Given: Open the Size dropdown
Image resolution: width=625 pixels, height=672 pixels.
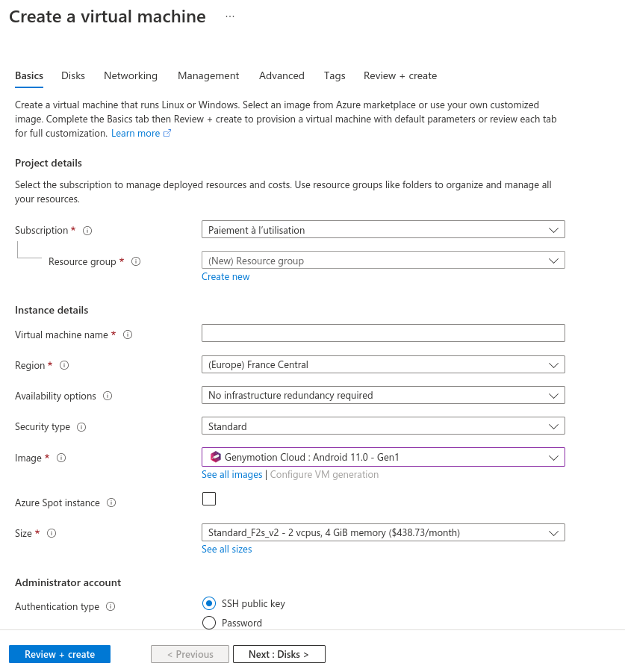Looking at the screenshot, I should (x=553, y=532).
